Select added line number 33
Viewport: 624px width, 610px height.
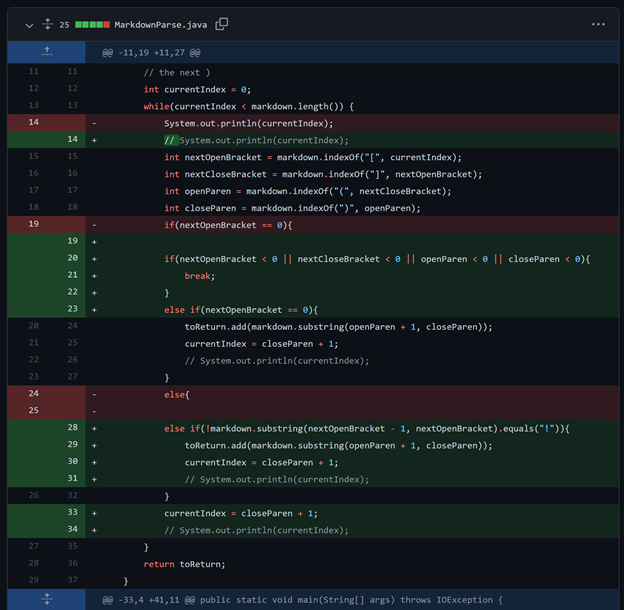point(72,512)
